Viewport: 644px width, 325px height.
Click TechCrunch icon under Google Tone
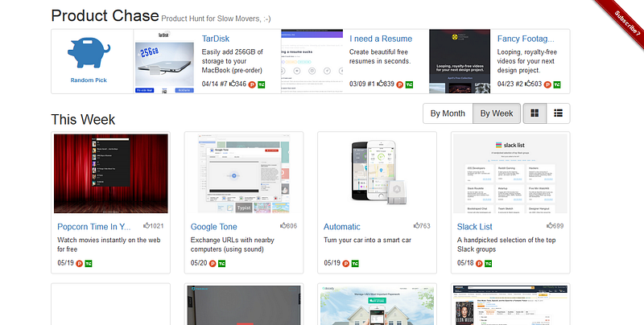(x=222, y=263)
